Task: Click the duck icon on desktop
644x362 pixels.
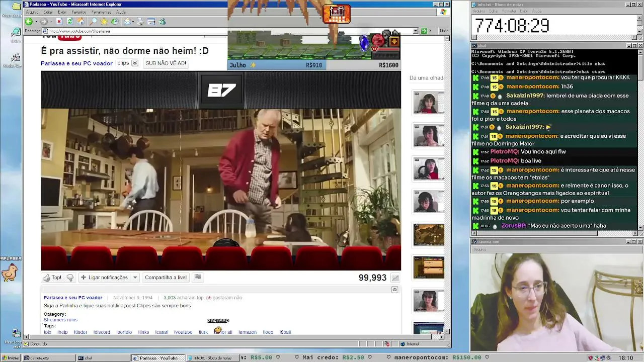Action: coord(9,273)
